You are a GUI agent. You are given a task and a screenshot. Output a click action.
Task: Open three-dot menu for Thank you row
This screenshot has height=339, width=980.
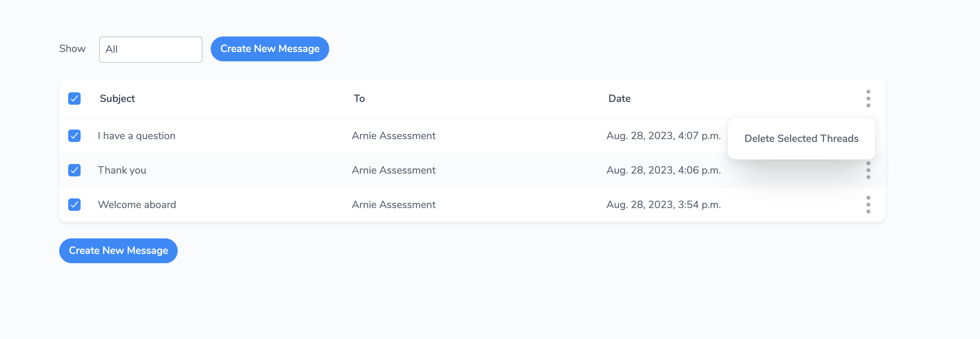point(868,170)
